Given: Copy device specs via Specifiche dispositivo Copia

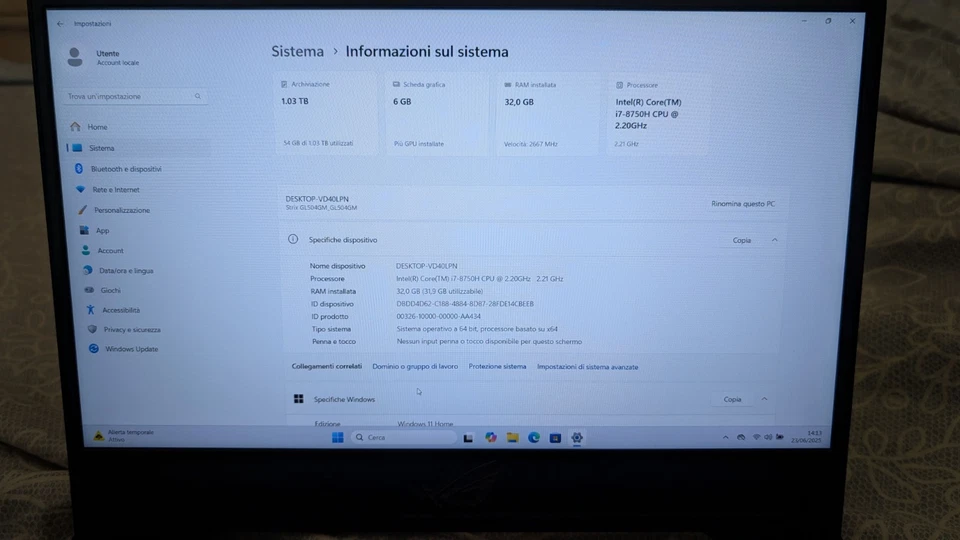Looking at the screenshot, I should click(741, 240).
